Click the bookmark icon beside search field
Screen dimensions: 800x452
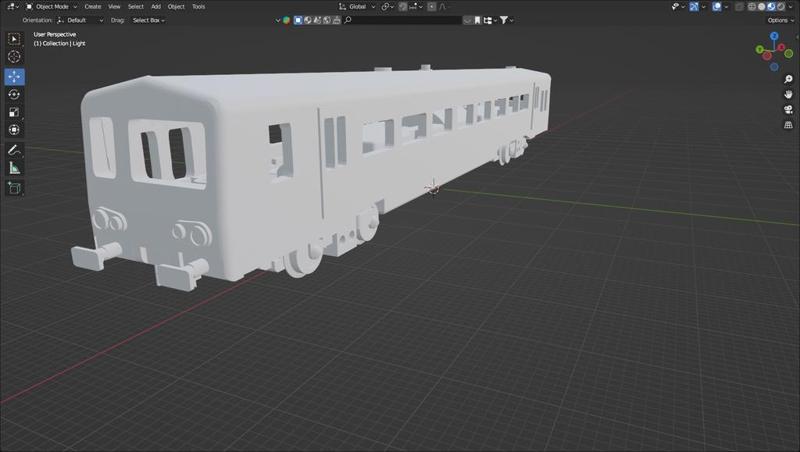click(478, 20)
